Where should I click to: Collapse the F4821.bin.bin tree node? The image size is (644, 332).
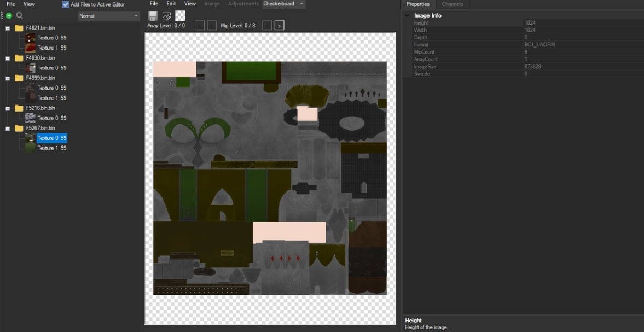coord(8,28)
